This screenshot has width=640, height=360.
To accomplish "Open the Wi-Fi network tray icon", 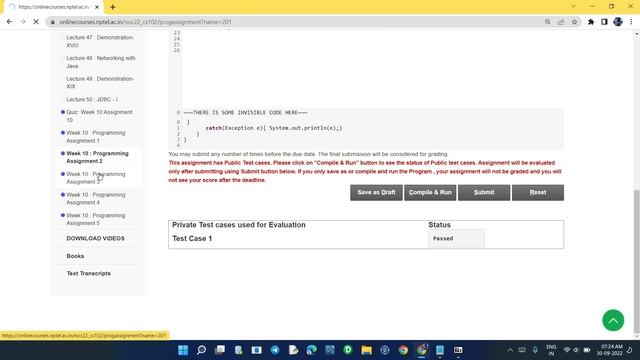I will pyautogui.click(x=567, y=350).
